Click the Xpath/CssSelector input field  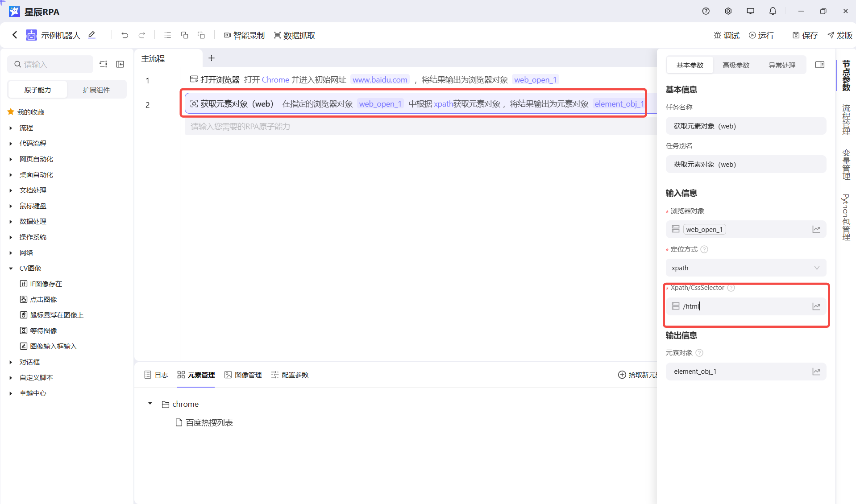[744, 306]
